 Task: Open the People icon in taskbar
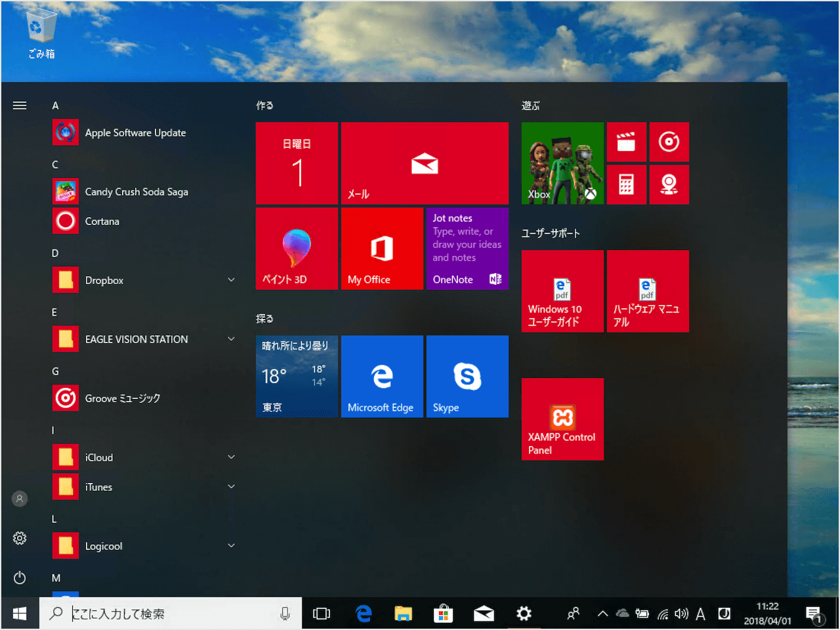[573, 614]
